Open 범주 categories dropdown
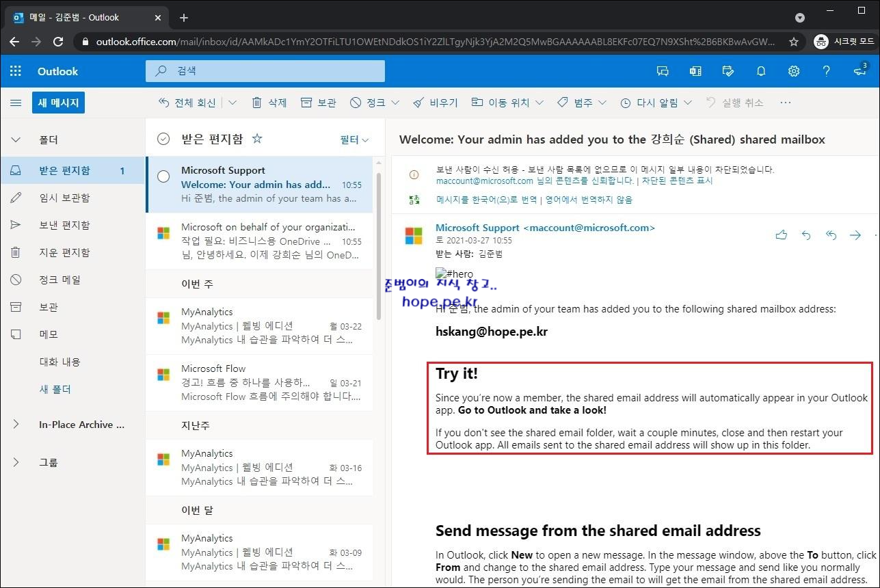 (602, 103)
